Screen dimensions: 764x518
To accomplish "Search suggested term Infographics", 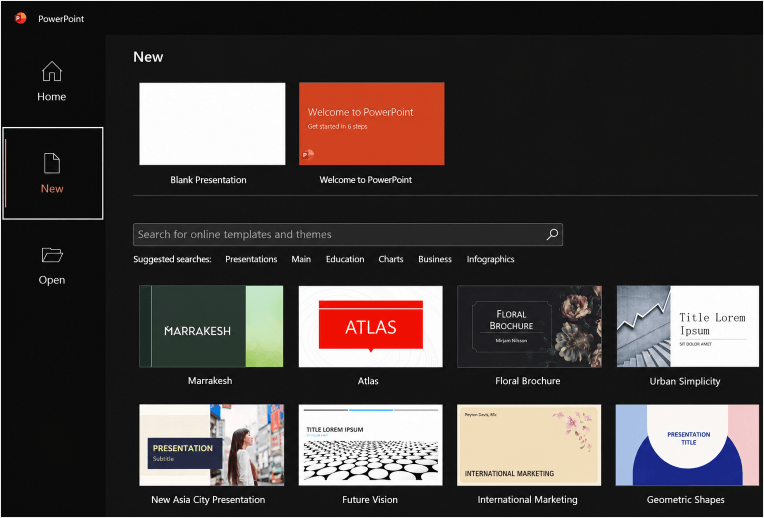I will [490, 259].
